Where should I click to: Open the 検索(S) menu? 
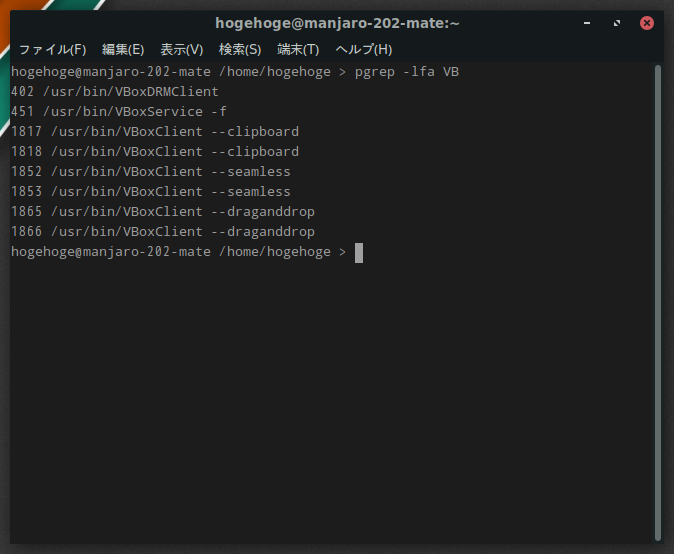240,49
